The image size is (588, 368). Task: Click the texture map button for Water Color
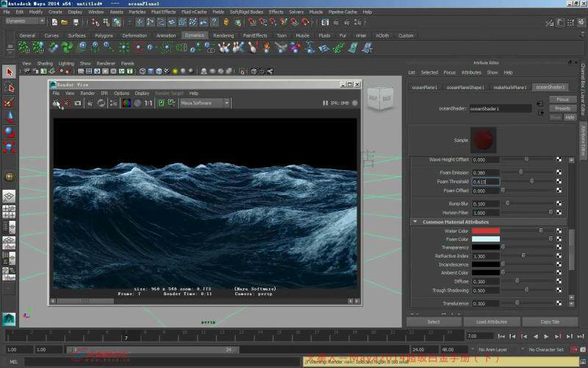[x=559, y=230]
